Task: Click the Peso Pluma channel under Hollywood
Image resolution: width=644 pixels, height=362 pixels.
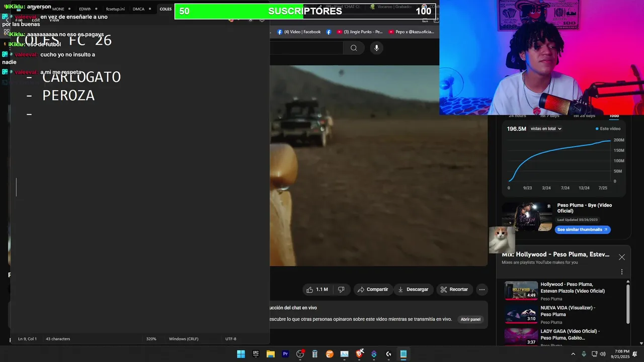Action: tap(551, 299)
